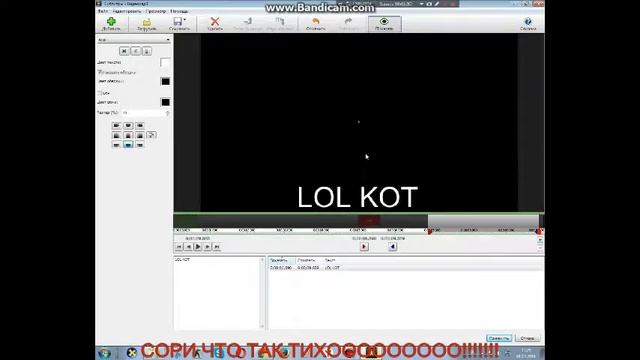Click the font size spinner arrows
The height and width of the screenshot is (360, 640).
pyautogui.click(x=168, y=113)
